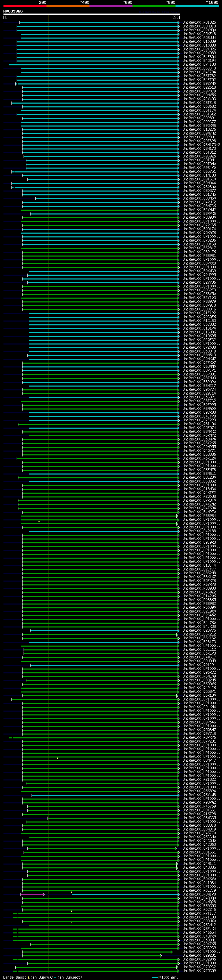Image resolution: width=222 pixels, height=980 pixels.
Task: Click hit label UniRef100_P38984
Action: click(x=199, y=516)
